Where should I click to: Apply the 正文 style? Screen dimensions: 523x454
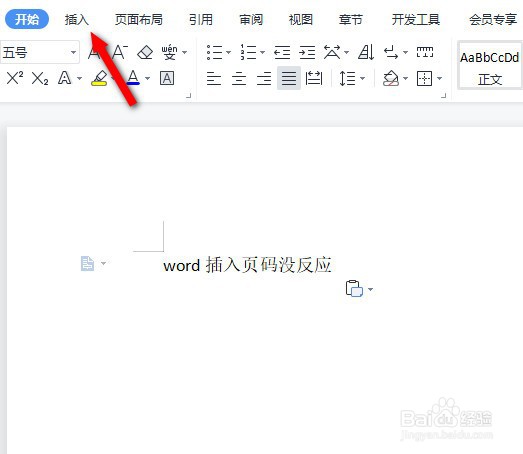coord(490,65)
